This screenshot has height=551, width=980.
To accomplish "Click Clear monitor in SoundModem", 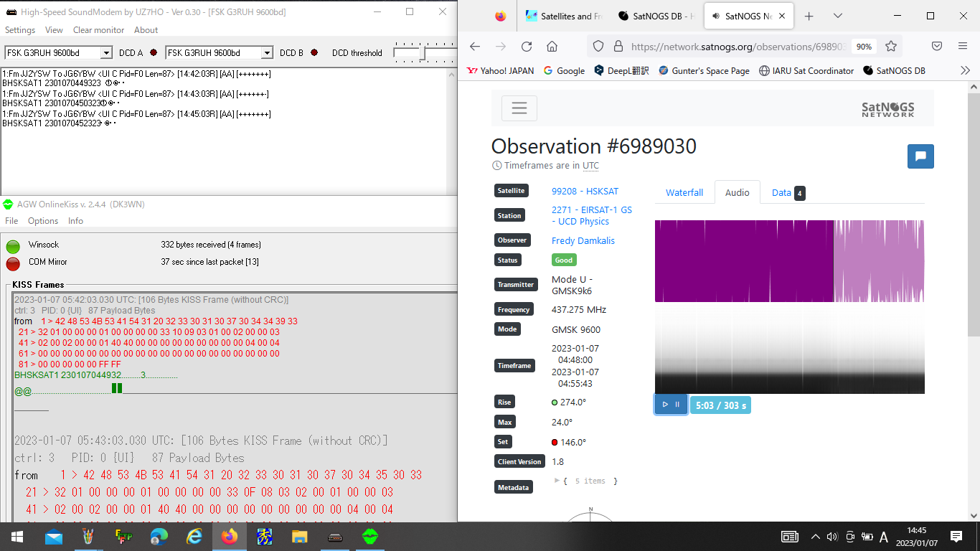I will 98,30.
